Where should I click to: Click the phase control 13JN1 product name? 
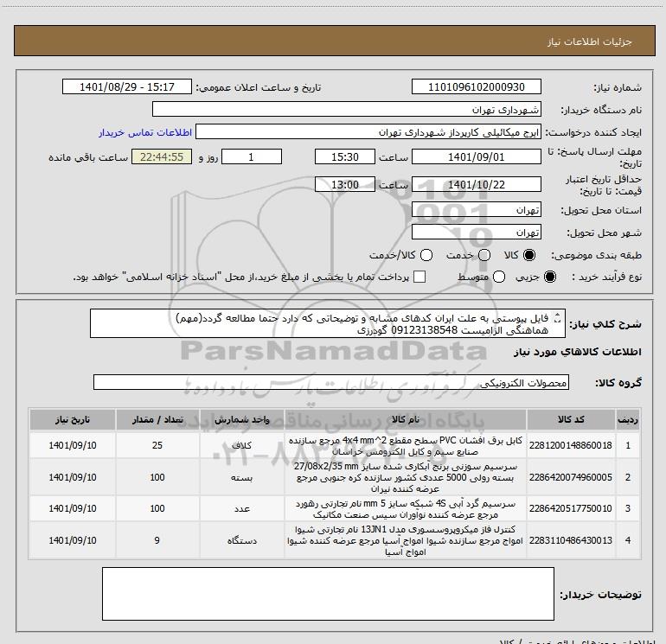(x=405, y=540)
